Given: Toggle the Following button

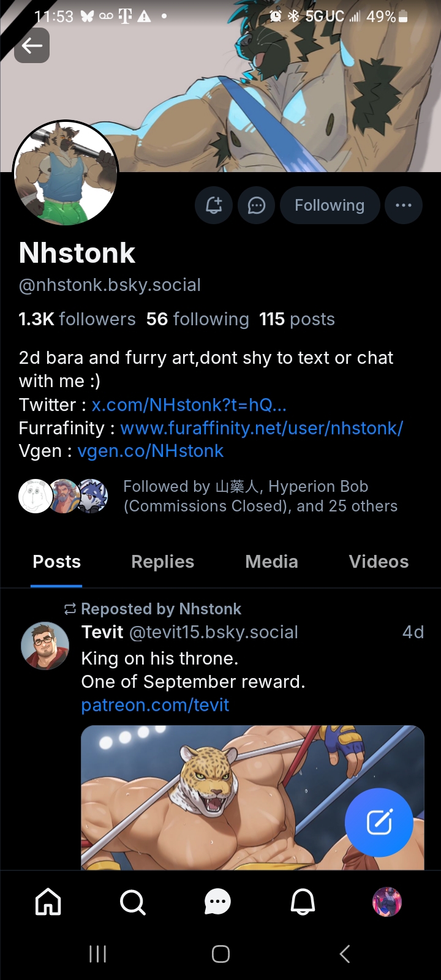Looking at the screenshot, I should [330, 205].
